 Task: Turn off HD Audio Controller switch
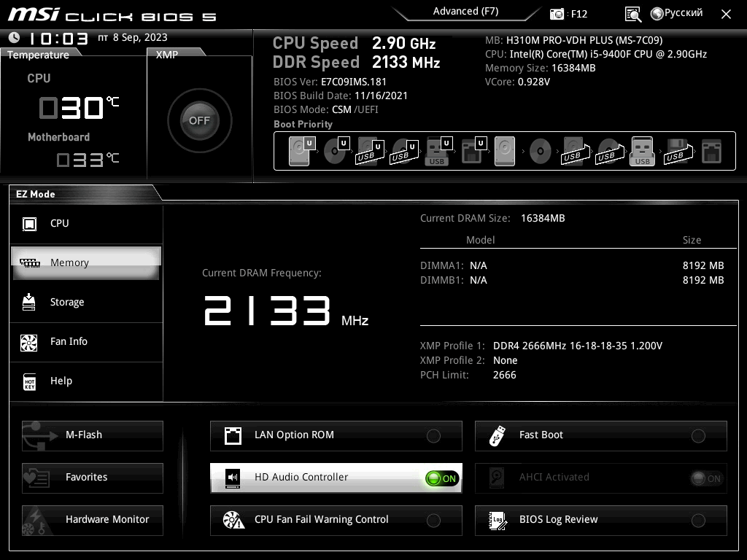point(442,478)
